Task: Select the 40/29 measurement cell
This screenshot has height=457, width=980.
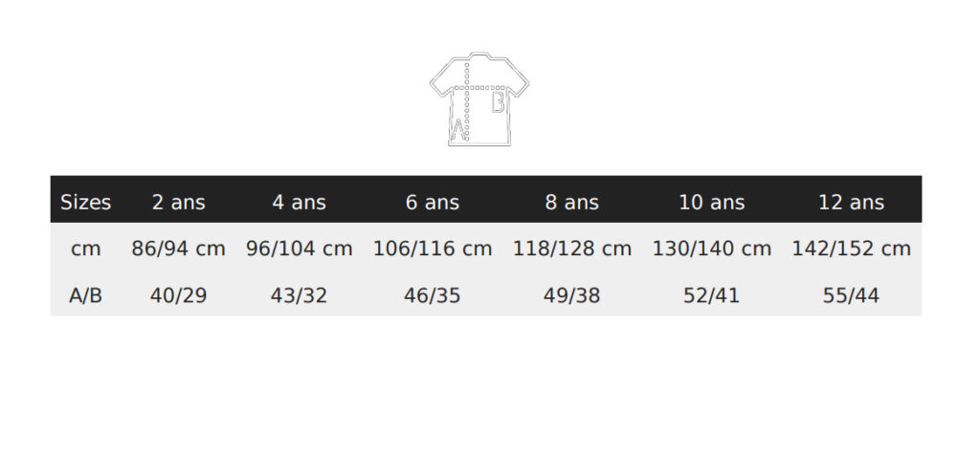Action: coord(178,295)
